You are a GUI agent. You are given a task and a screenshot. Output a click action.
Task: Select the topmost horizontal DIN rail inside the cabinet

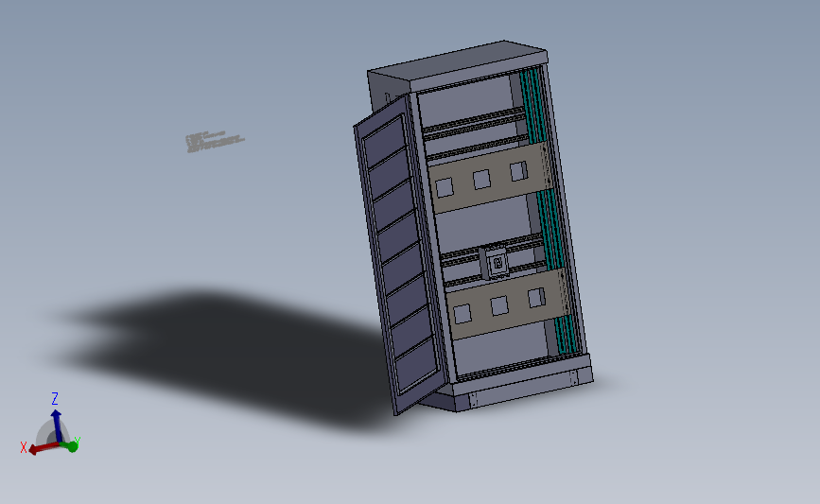coord(473,121)
